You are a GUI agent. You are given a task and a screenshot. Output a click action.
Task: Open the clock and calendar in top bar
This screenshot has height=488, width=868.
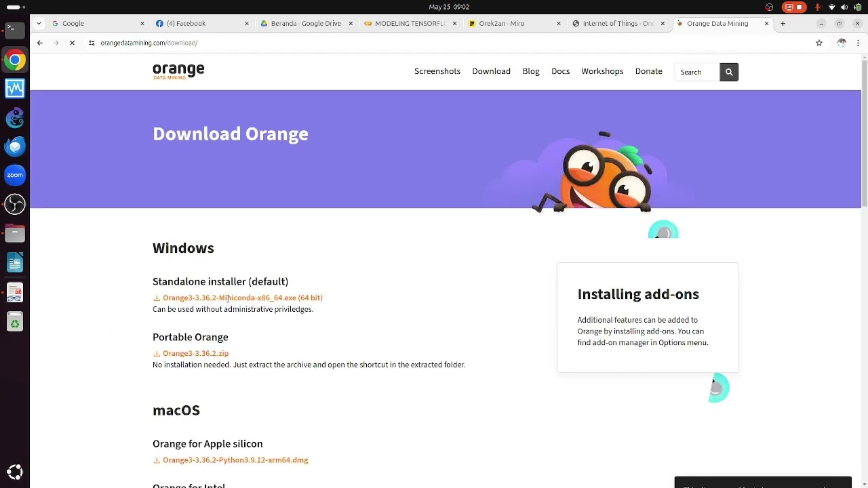tap(449, 7)
